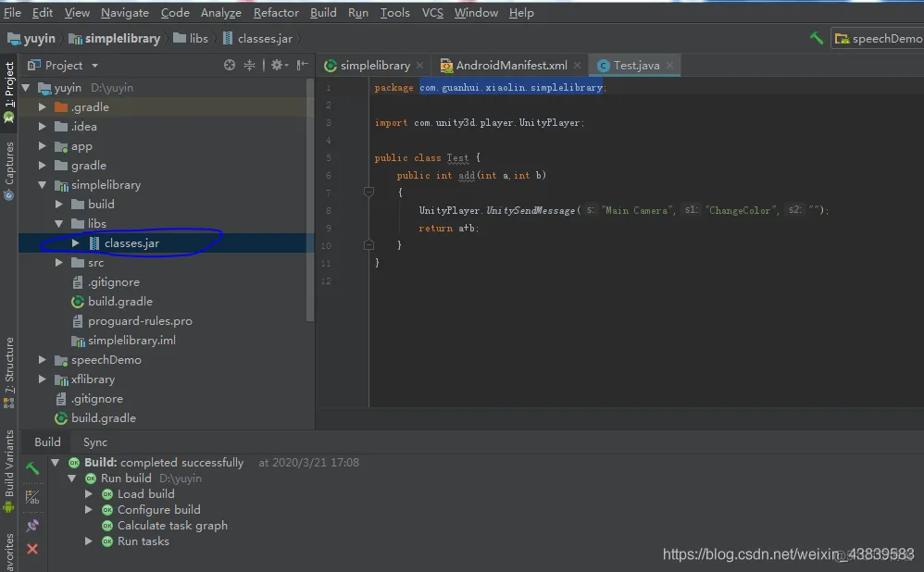The height and width of the screenshot is (572, 924).
Task: Expand the .gradle folder
Action: (x=43, y=107)
